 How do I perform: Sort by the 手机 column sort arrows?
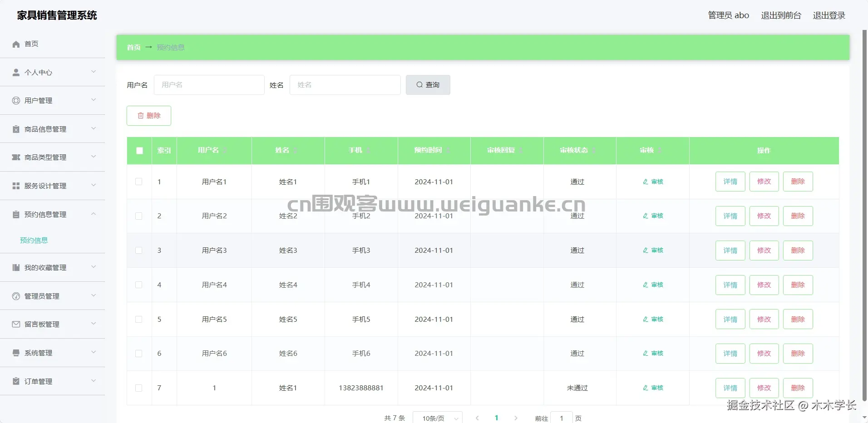tap(368, 150)
